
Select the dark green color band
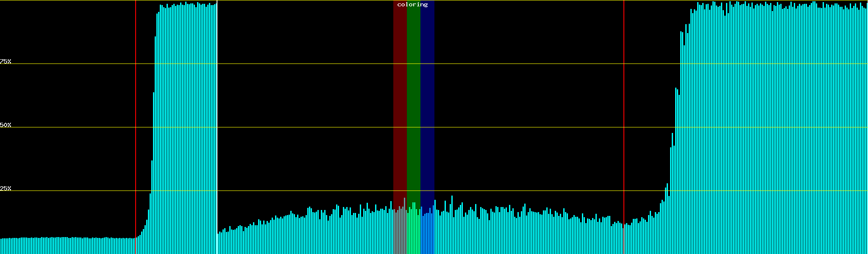tap(413, 106)
